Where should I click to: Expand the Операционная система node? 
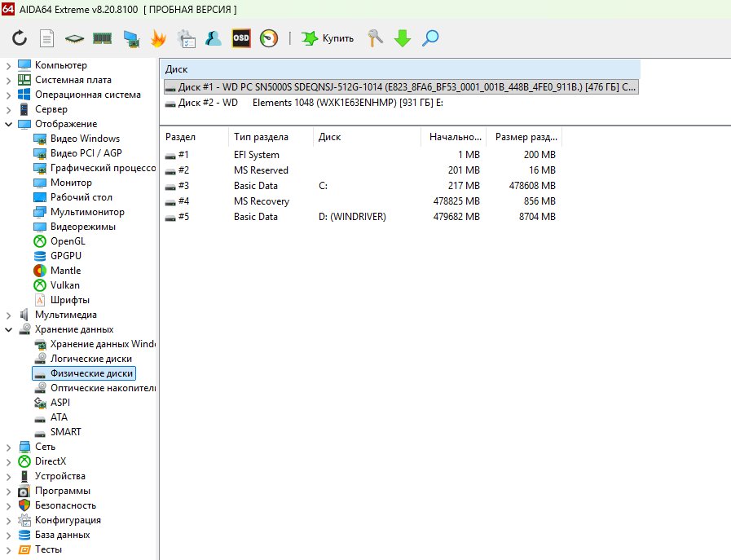click(8, 95)
